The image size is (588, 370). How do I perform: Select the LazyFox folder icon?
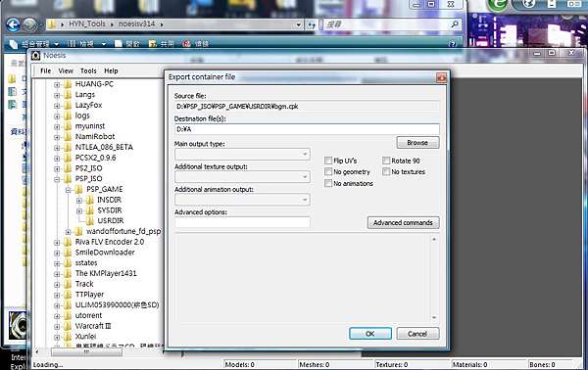click(68, 106)
